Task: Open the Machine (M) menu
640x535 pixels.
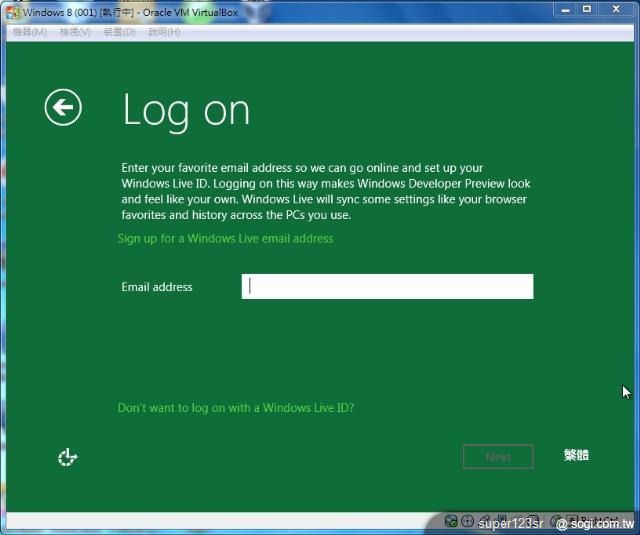Action: (x=30, y=32)
